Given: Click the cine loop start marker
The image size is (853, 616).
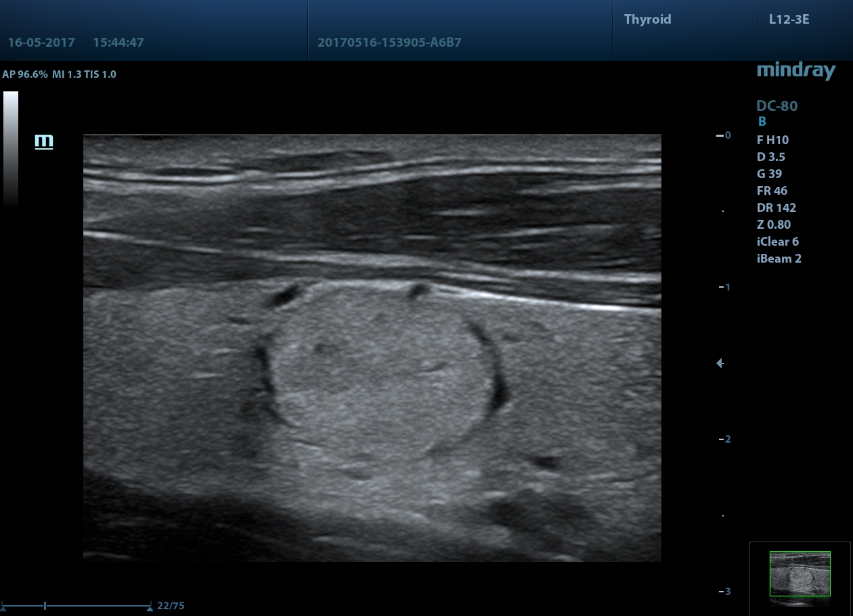Looking at the screenshot, I should click(x=3, y=609).
